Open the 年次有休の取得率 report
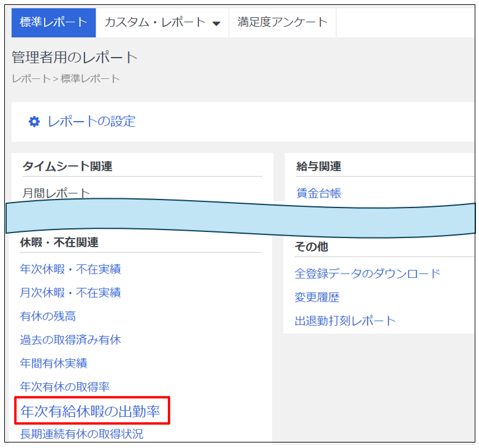Image resolution: width=479 pixels, height=448 pixels. point(65,387)
